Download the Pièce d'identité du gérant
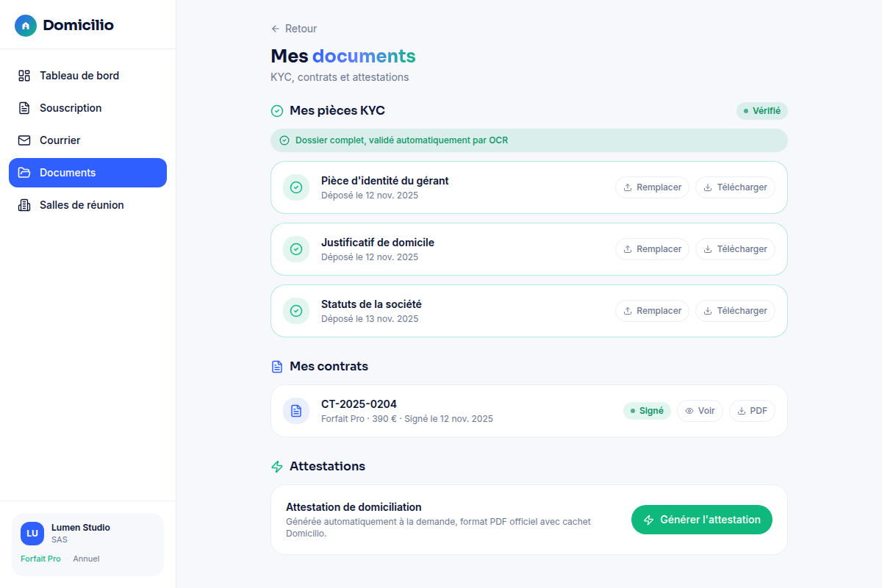 click(x=735, y=187)
